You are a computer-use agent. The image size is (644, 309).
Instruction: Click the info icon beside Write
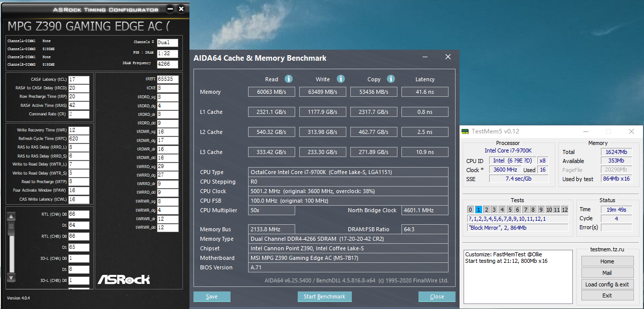click(341, 79)
